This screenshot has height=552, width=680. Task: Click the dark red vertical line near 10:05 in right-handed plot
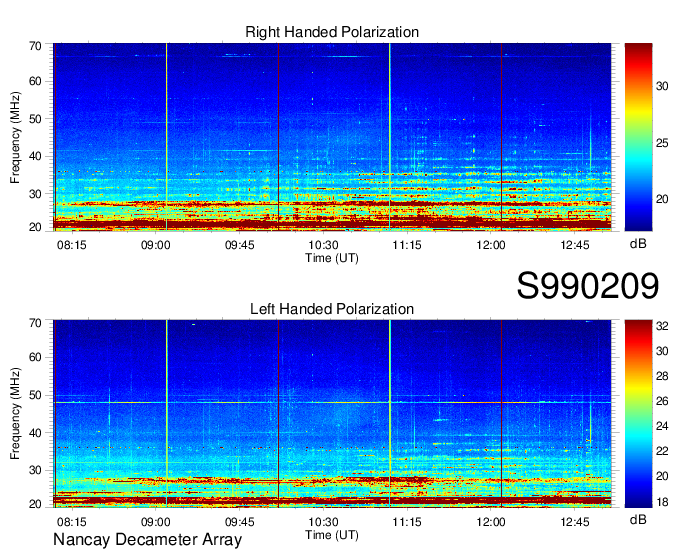(x=278, y=137)
